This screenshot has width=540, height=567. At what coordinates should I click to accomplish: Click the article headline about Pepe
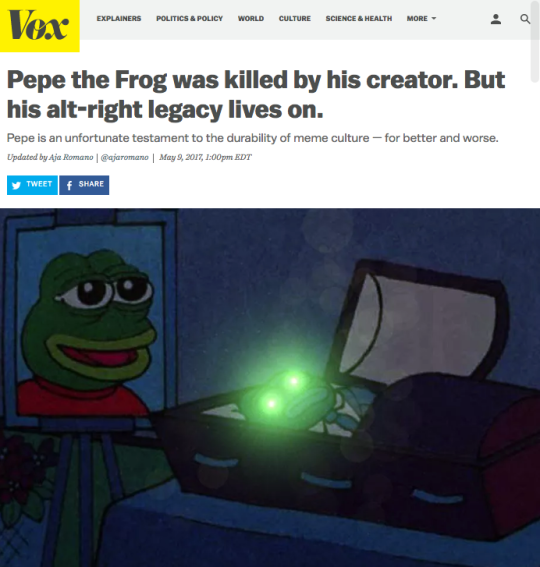pyautogui.click(x=256, y=94)
